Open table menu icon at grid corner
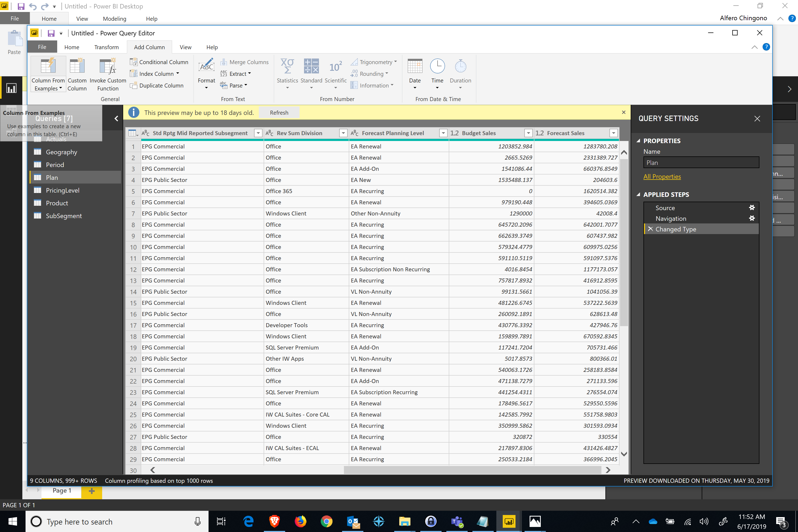Viewport: 798px width, 532px height. click(133, 133)
